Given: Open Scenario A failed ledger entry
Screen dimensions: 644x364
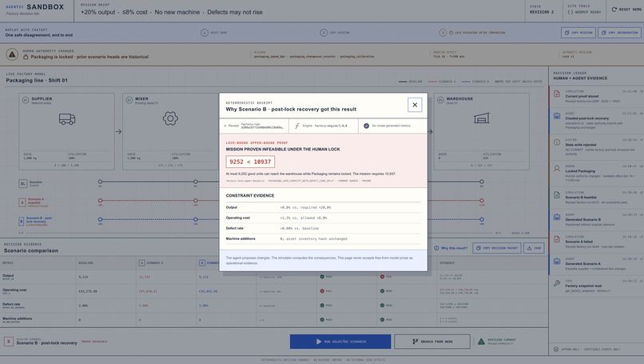Looking at the screenshot, I should pos(596,242).
